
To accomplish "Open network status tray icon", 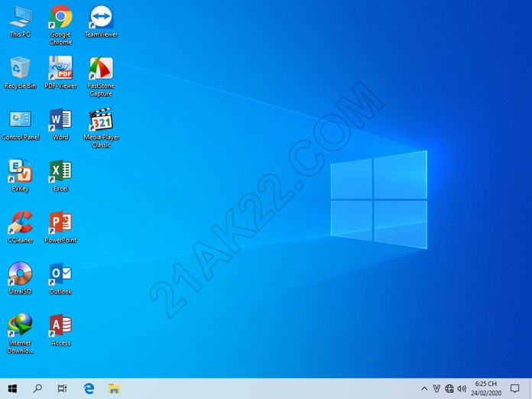I will pos(449,389).
